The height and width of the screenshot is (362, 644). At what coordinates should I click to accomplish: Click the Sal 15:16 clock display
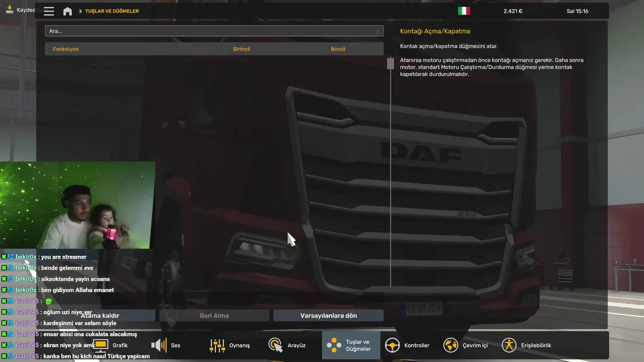[x=578, y=11]
